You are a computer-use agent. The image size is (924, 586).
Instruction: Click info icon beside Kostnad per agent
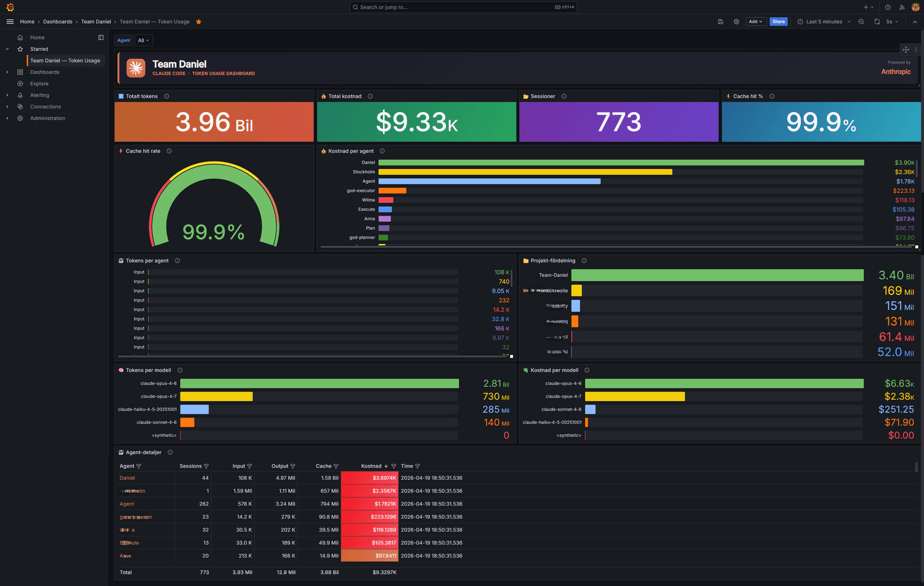pyautogui.click(x=382, y=151)
